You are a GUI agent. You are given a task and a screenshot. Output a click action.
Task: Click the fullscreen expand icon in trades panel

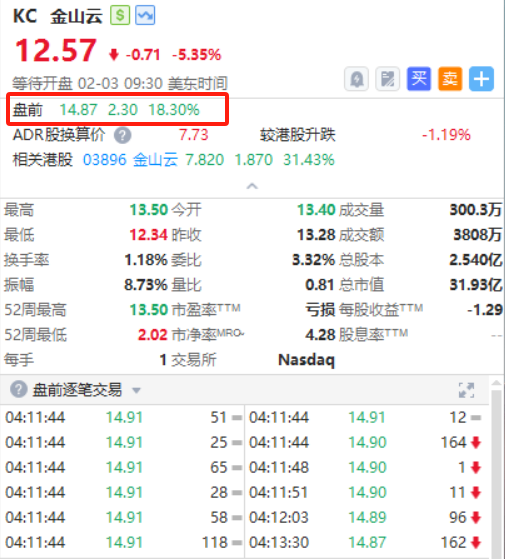[x=467, y=390]
